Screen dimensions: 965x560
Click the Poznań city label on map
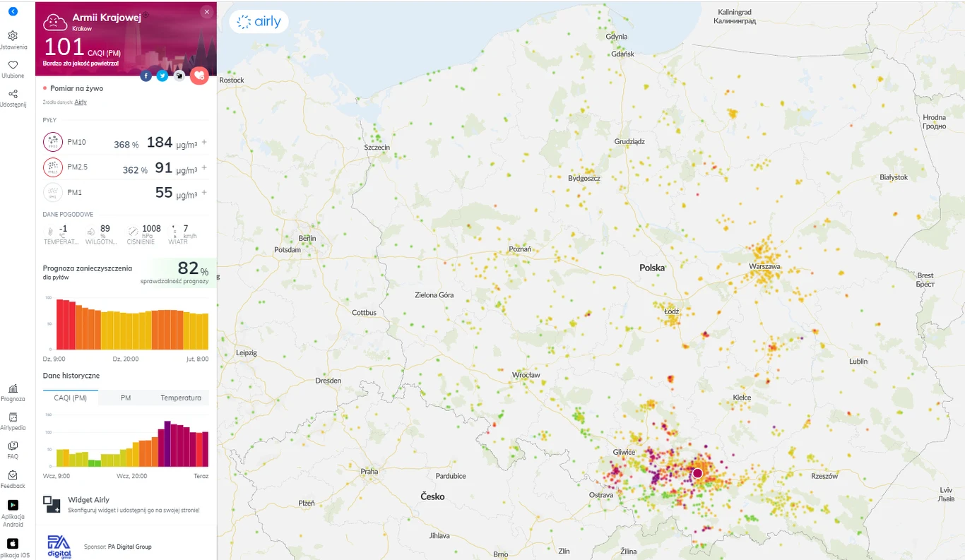tap(520, 249)
